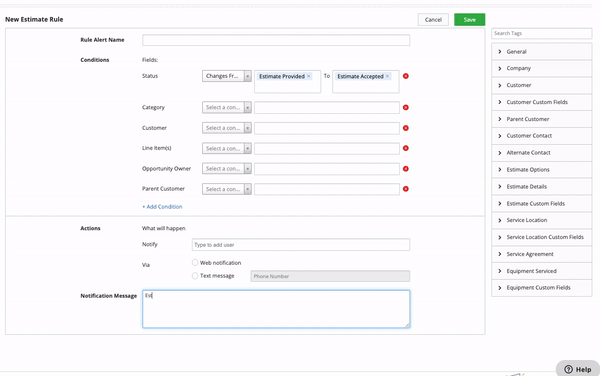The width and height of the screenshot is (600, 376).
Task: Remove the Parent Customer condition row
Action: (x=406, y=189)
